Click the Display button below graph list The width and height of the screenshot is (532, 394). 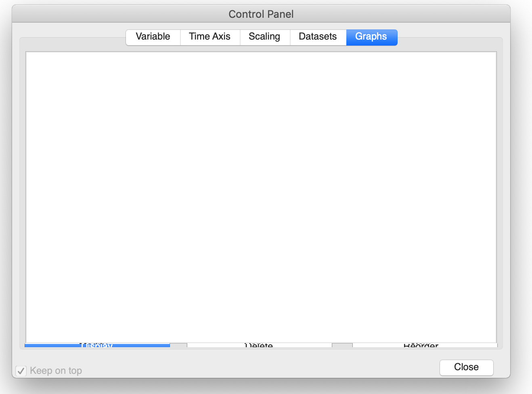coord(97,345)
